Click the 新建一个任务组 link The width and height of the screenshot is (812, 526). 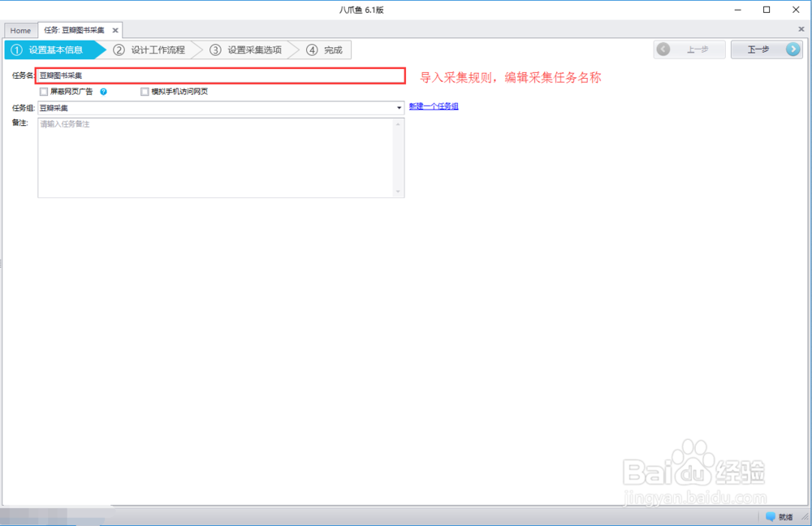pyautogui.click(x=434, y=106)
